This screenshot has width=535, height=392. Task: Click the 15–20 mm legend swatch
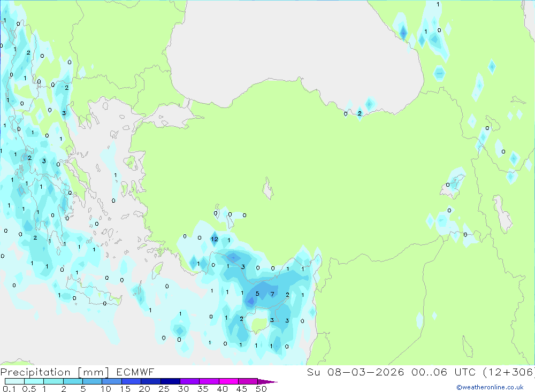(132, 381)
